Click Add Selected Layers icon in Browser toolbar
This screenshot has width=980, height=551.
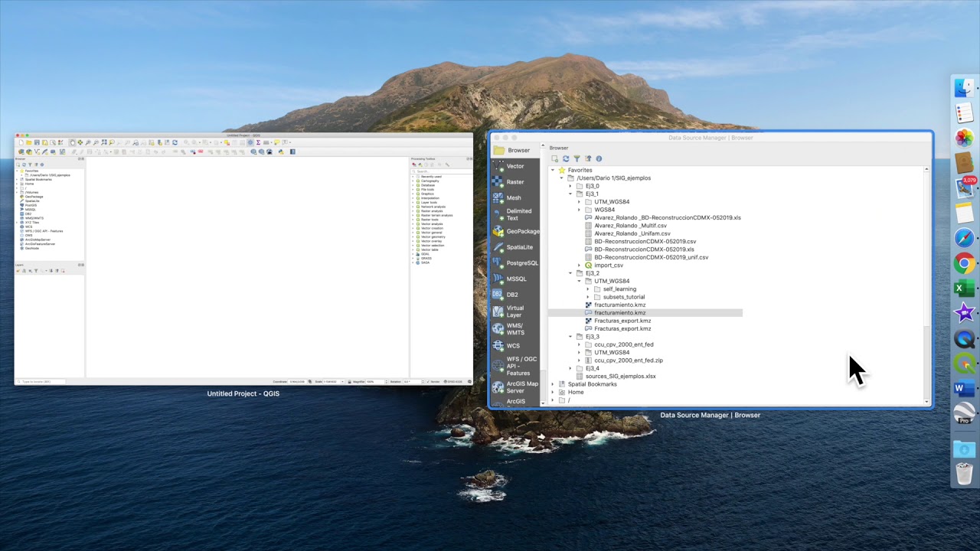[554, 158]
